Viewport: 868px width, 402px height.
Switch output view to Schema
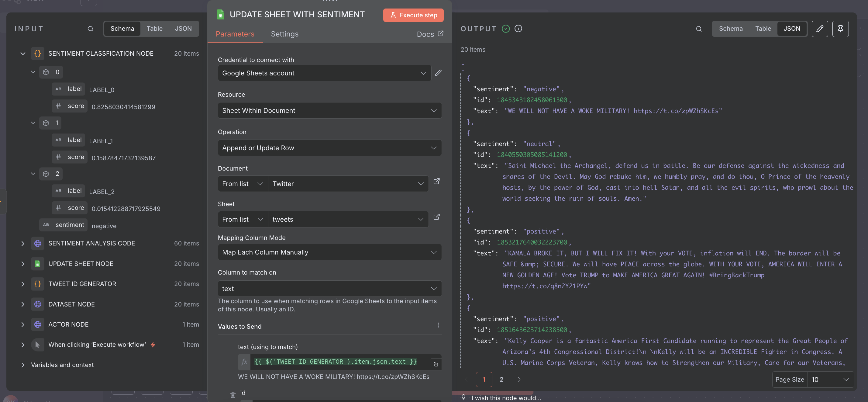click(731, 29)
